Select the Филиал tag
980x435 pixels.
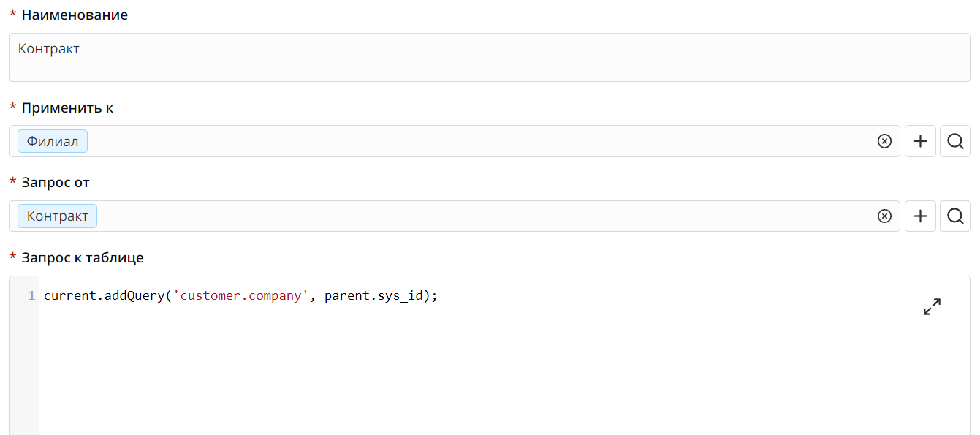53,141
